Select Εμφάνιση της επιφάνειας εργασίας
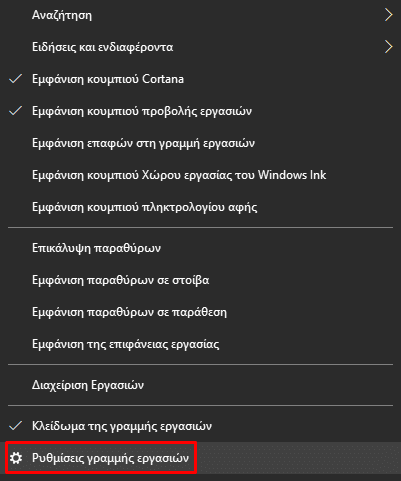 point(200,344)
